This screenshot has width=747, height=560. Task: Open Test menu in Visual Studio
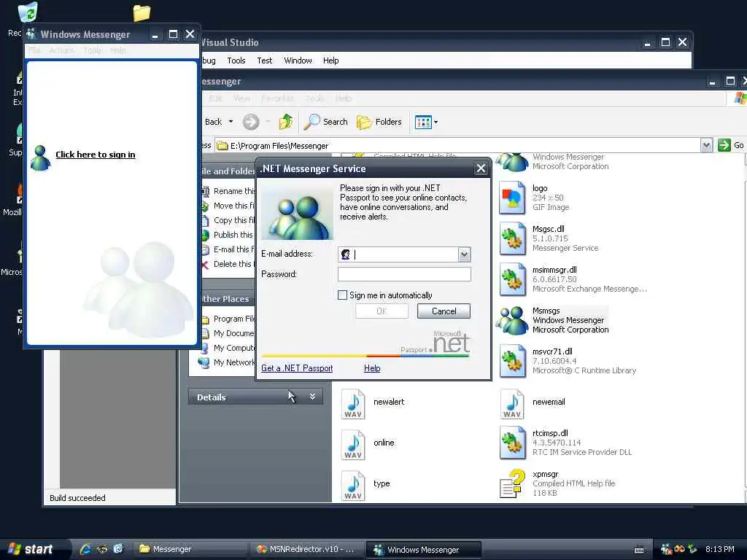click(x=264, y=61)
